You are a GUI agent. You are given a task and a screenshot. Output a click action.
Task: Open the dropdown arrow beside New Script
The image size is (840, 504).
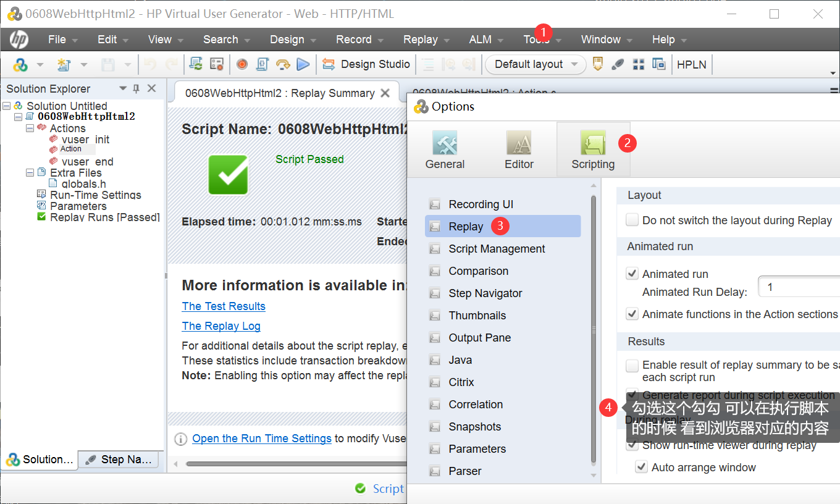tap(83, 65)
